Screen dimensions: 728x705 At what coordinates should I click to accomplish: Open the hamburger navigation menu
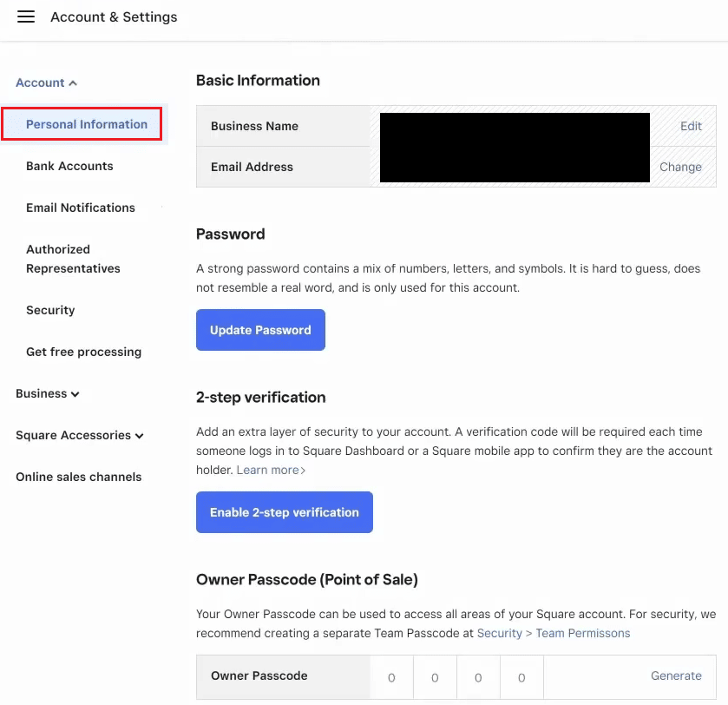tap(26, 16)
